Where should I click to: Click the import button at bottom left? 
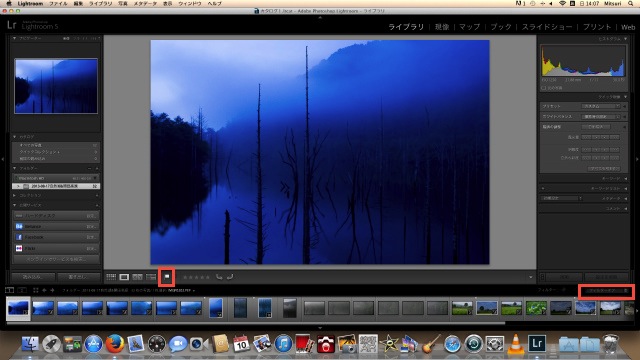coord(33,277)
